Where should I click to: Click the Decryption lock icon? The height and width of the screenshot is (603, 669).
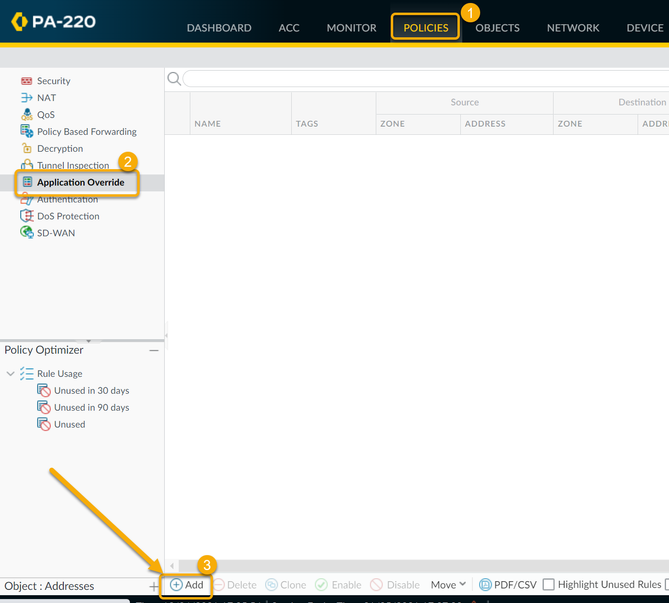[28, 149]
